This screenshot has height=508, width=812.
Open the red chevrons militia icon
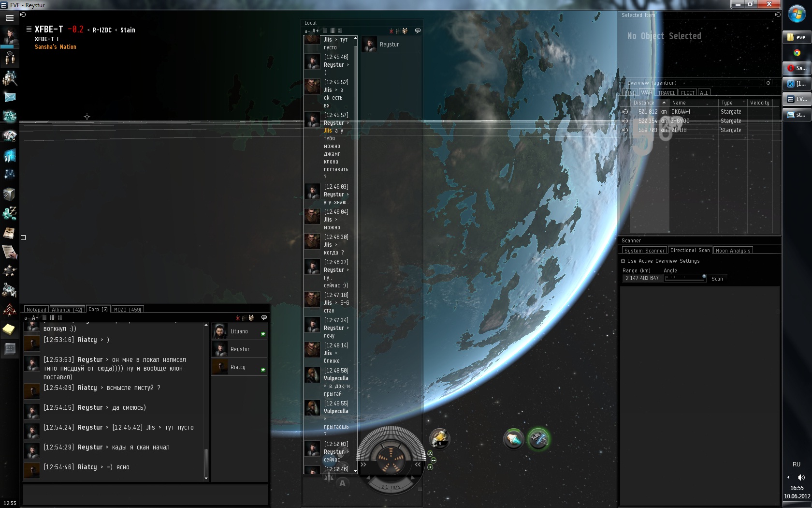(9, 310)
